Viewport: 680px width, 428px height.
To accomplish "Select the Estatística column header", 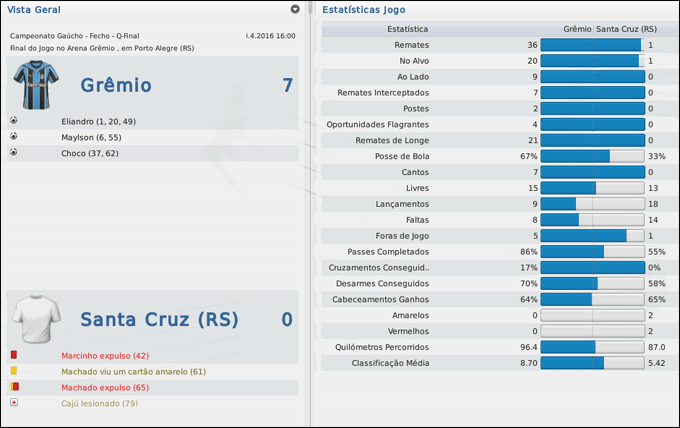I will (407, 29).
